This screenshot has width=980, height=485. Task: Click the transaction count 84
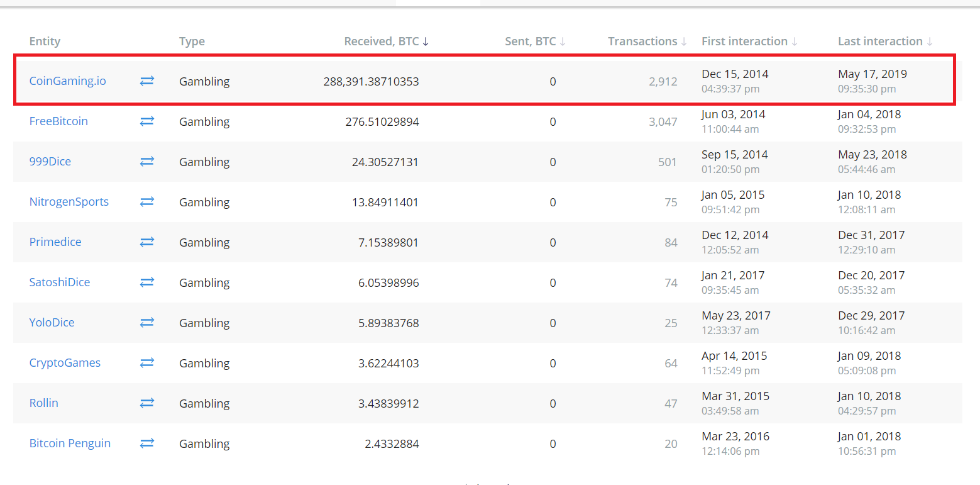point(671,243)
